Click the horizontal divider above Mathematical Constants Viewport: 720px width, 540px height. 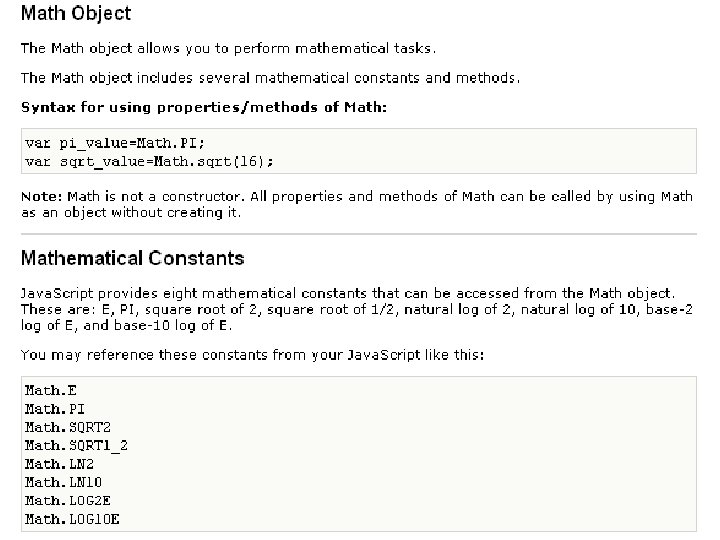[x=359, y=234]
